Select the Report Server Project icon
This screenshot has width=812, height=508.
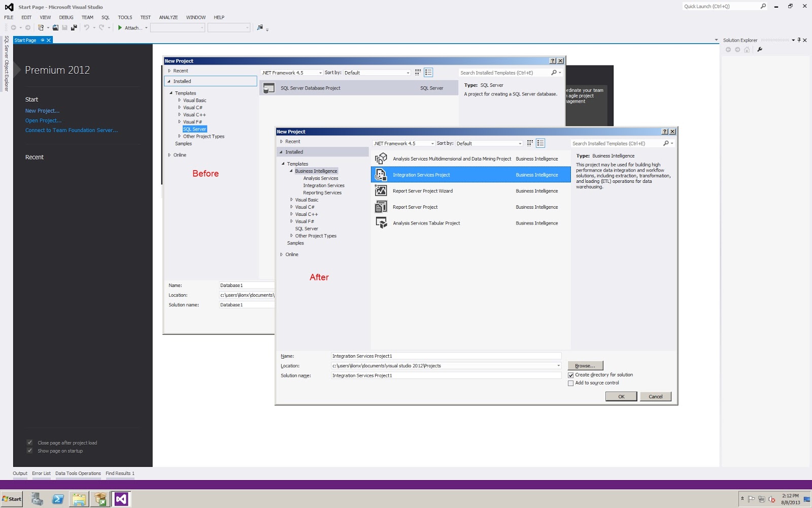pyautogui.click(x=381, y=207)
